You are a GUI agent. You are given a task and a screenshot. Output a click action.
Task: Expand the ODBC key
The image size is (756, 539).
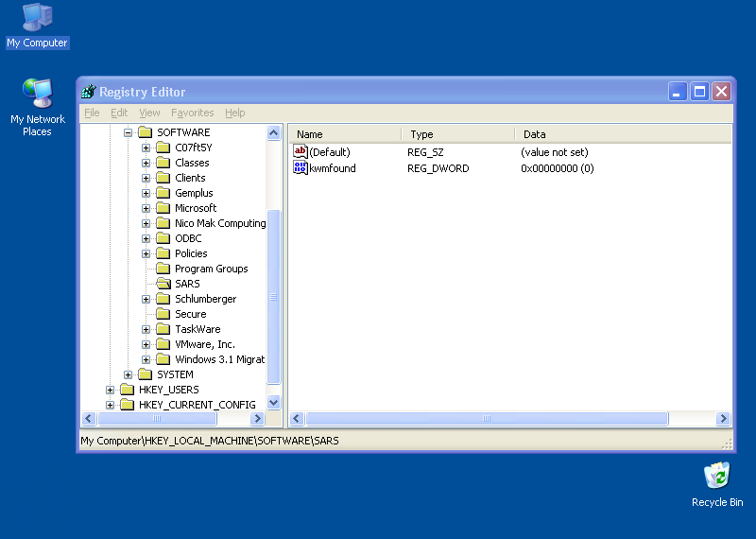tap(146, 239)
